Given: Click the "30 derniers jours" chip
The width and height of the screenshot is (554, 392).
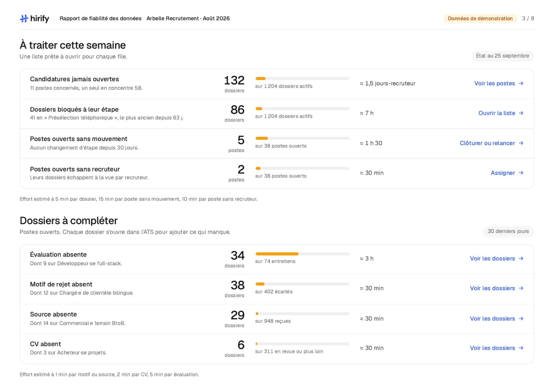Looking at the screenshot, I should click(x=508, y=231).
